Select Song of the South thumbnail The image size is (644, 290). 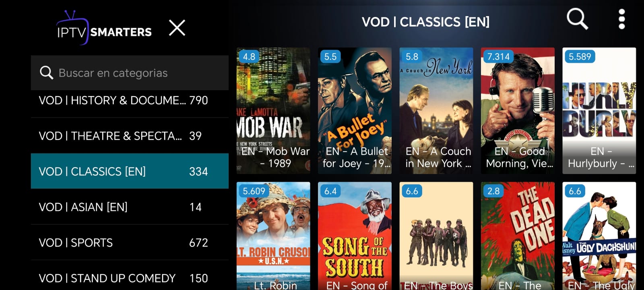pyautogui.click(x=355, y=236)
